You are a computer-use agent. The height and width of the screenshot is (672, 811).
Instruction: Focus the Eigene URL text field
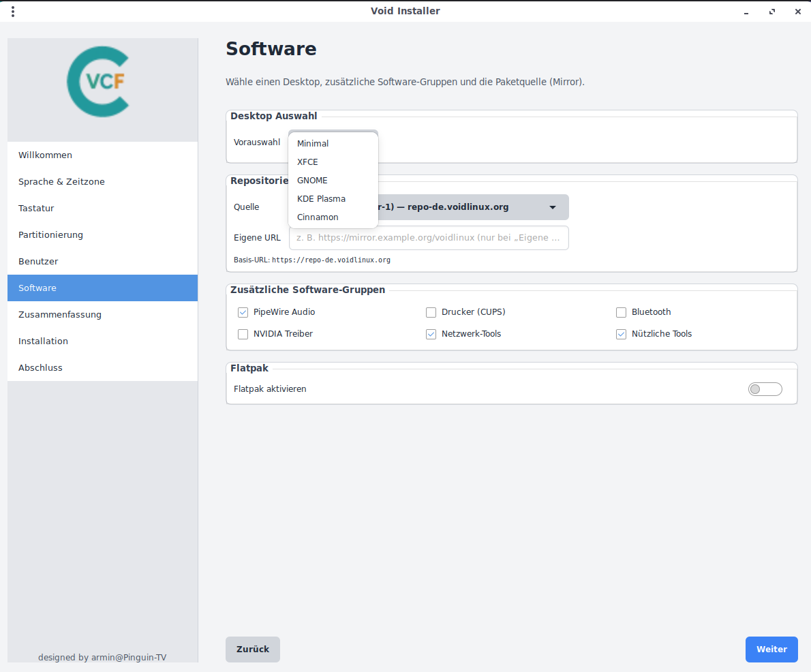tap(429, 238)
